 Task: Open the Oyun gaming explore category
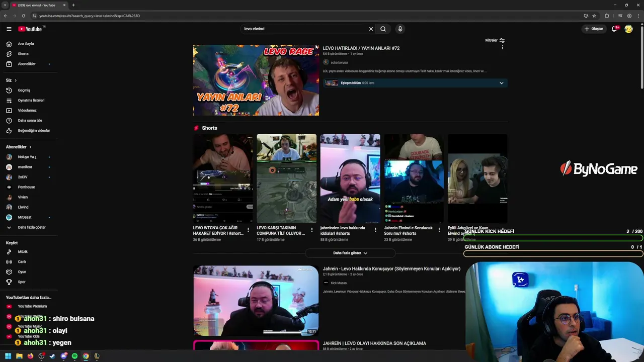(x=22, y=271)
